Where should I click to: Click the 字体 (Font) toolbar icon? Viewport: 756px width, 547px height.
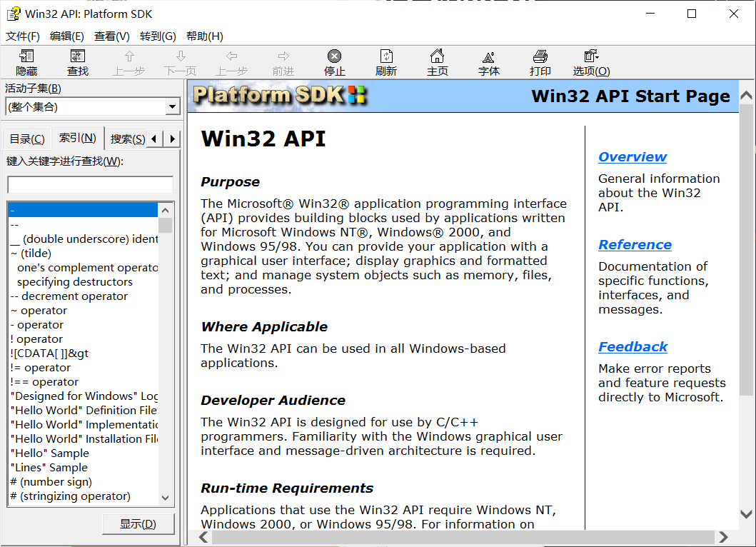tap(489, 63)
